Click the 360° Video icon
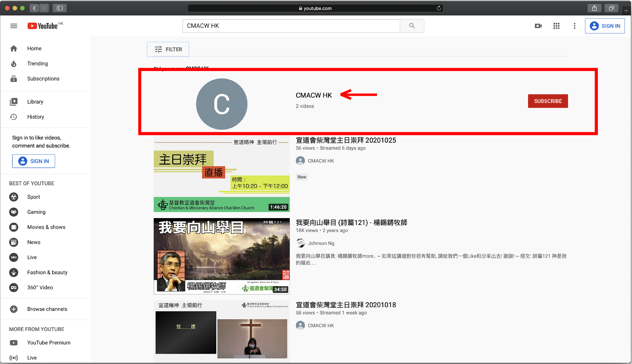The width and height of the screenshot is (632, 364). click(x=14, y=288)
